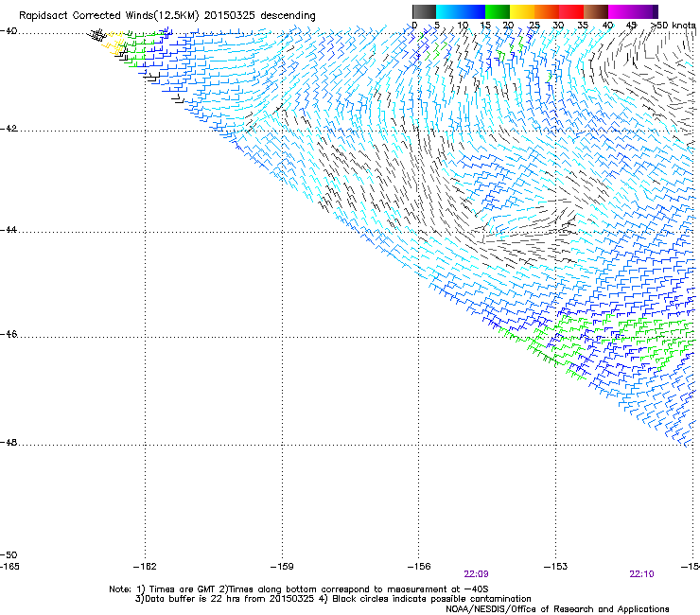This screenshot has width=700, height=615.
Task: Click the cyan 5-10 knots legend segment
Action: point(448,11)
